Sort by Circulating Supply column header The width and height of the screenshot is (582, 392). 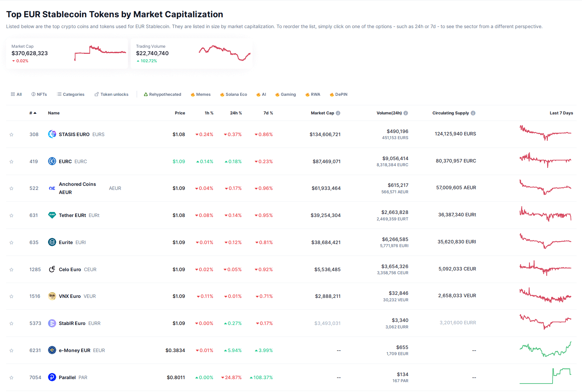451,113
